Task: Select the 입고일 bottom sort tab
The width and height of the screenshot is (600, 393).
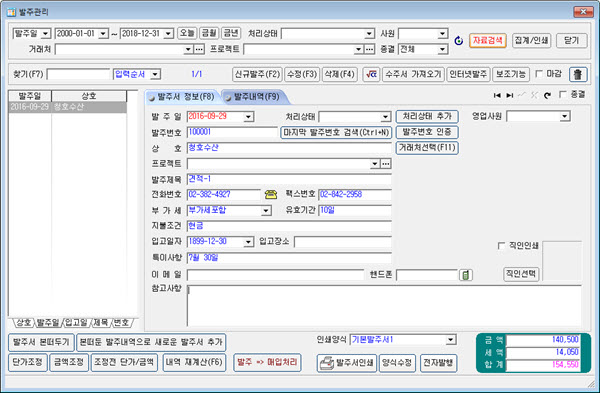Action: point(76,323)
